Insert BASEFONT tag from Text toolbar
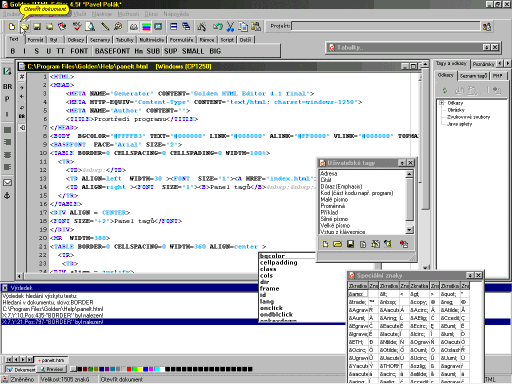The width and height of the screenshot is (512, 384). [x=112, y=51]
